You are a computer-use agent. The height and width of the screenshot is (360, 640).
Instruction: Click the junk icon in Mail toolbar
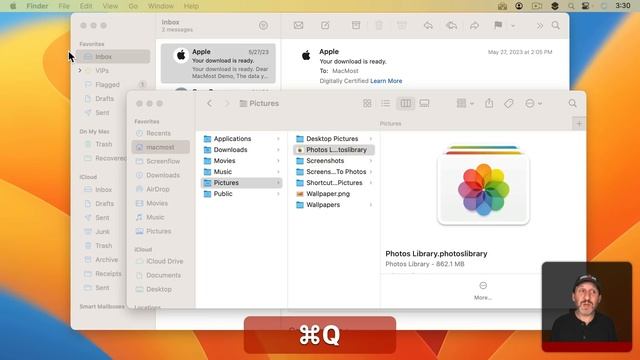[x=402, y=25]
